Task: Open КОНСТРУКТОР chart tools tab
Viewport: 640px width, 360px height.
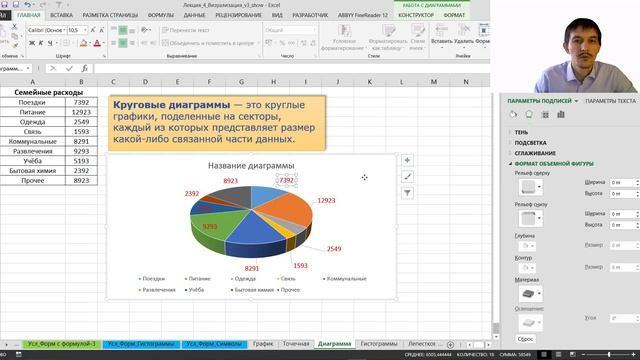Action: point(416,15)
